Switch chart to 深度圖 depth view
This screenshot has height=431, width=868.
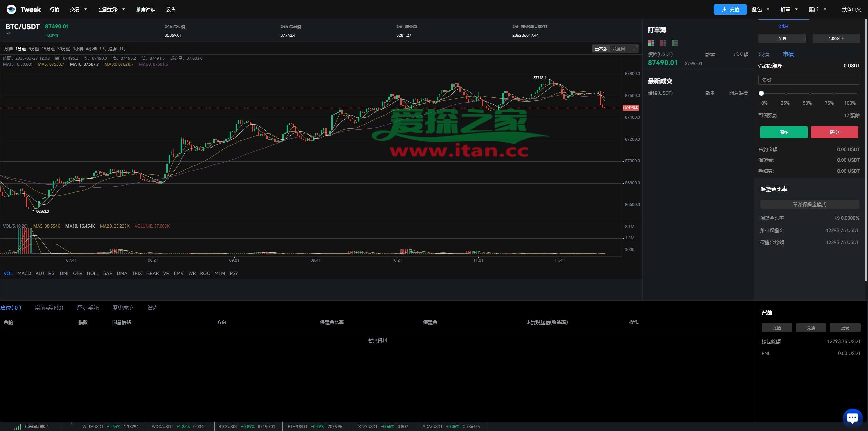(618, 49)
